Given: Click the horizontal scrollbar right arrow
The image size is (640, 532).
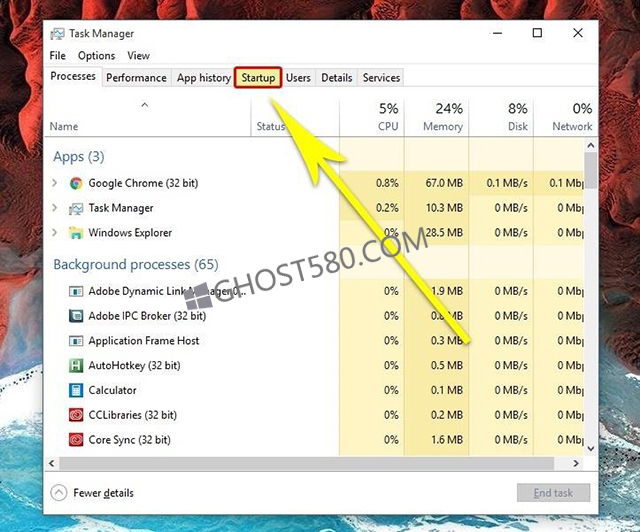Looking at the screenshot, I should 576,463.
